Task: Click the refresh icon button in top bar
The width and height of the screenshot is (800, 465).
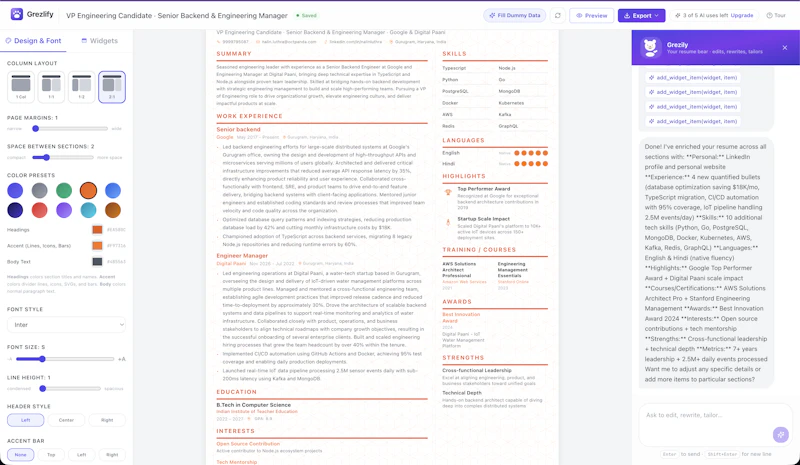Action: 558,15
